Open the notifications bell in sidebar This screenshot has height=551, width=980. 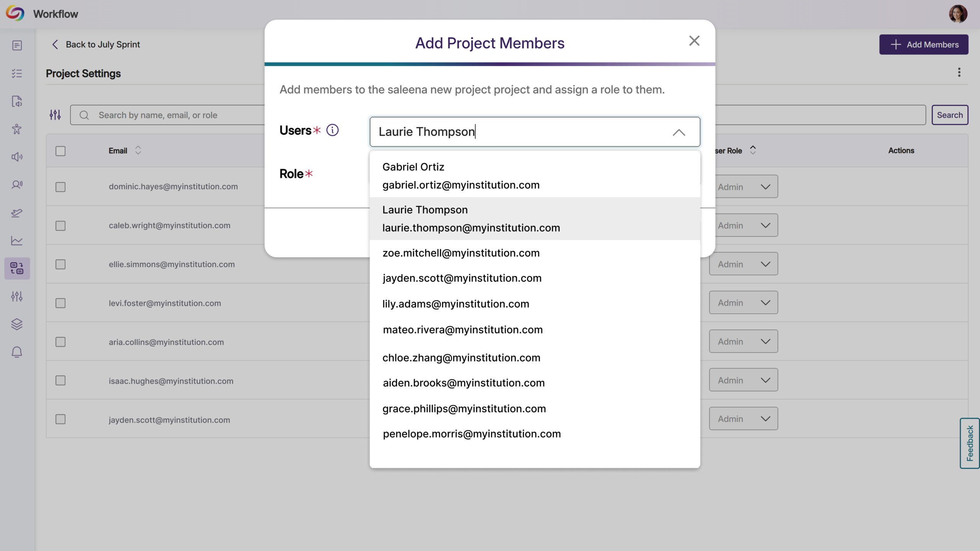[x=17, y=352]
